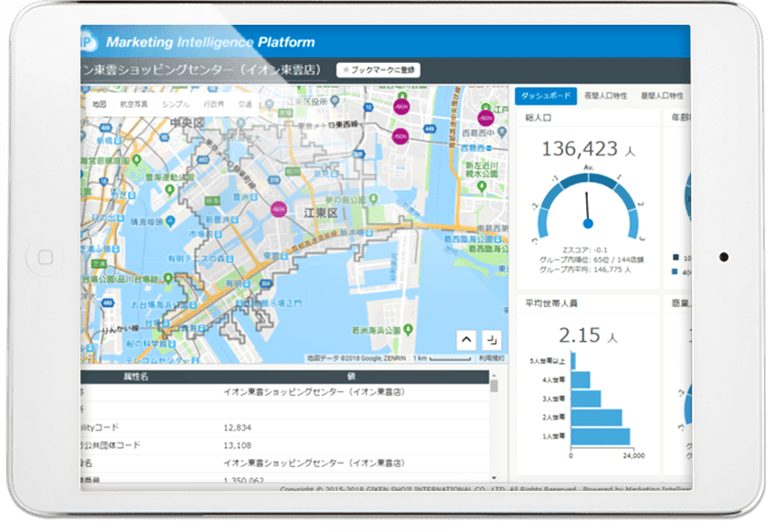768x532 pixels.
Task: Click the 新木場 station icon
Action: [368, 233]
